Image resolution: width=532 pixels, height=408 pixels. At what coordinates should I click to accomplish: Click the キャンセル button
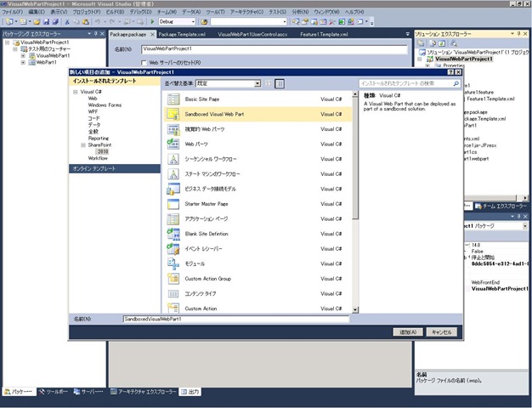[x=441, y=332]
